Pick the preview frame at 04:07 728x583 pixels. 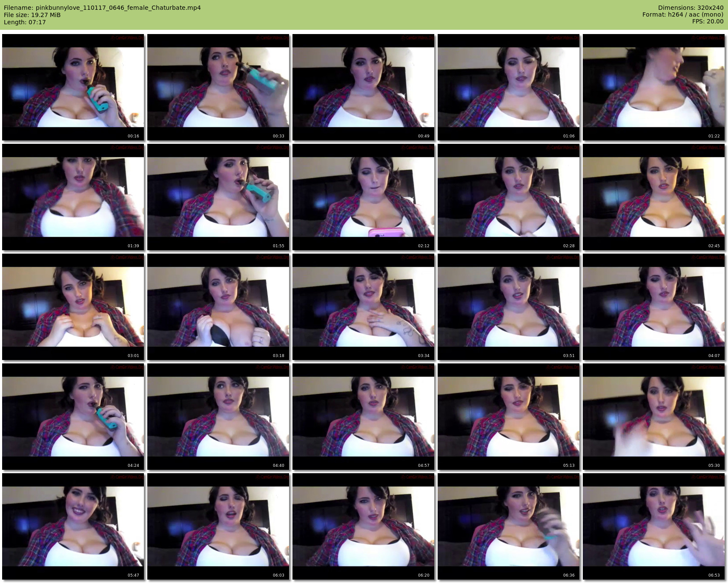click(654, 307)
